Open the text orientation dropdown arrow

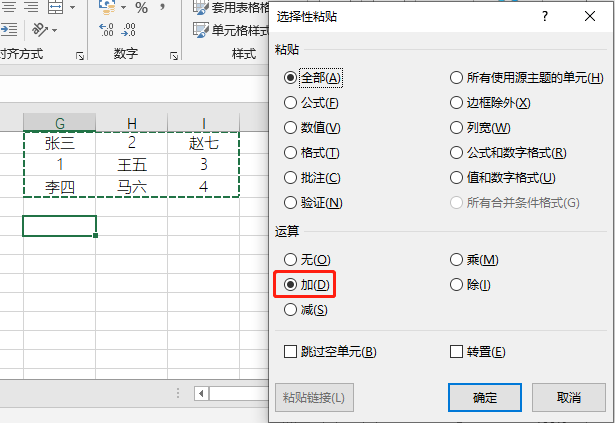pyautogui.click(x=55, y=30)
